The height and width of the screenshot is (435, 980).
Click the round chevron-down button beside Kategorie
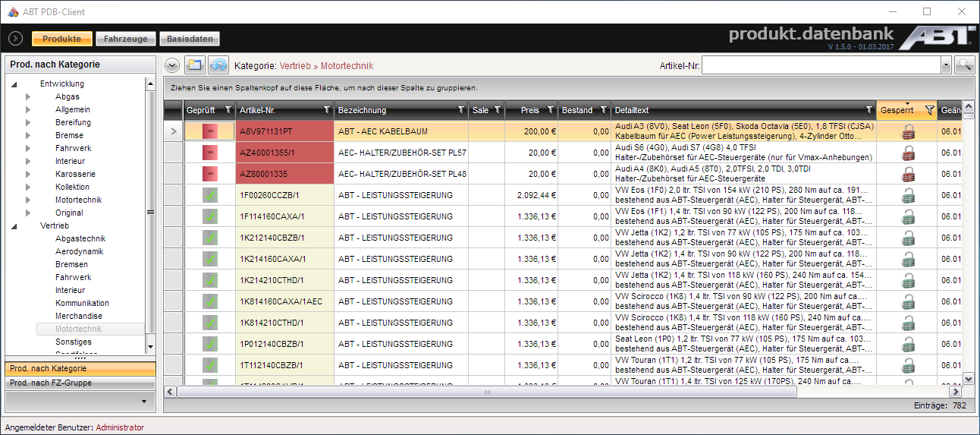tap(172, 66)
